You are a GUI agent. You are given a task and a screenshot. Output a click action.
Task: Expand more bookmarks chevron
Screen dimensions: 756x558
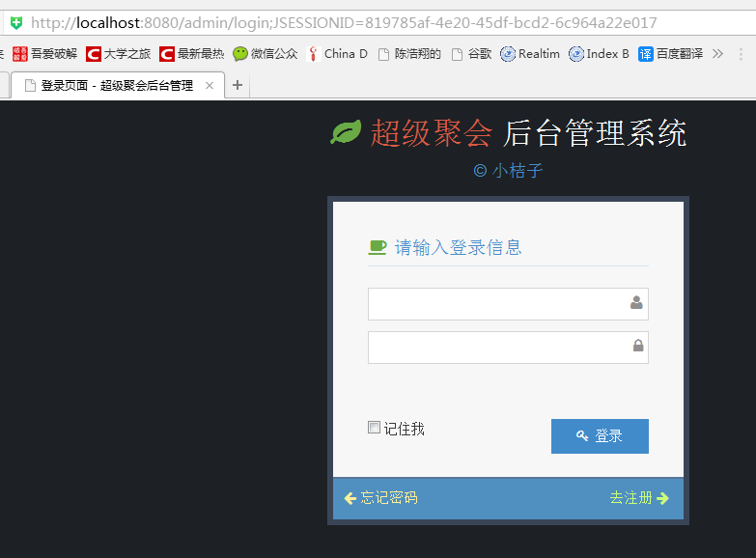click(x=717, y=53)
